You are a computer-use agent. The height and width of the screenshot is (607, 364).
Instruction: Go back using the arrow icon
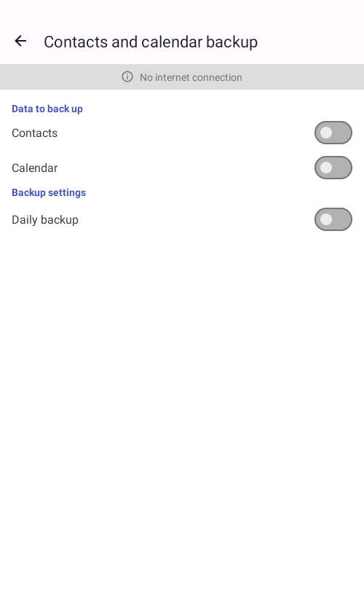click(x=20, y=41)
